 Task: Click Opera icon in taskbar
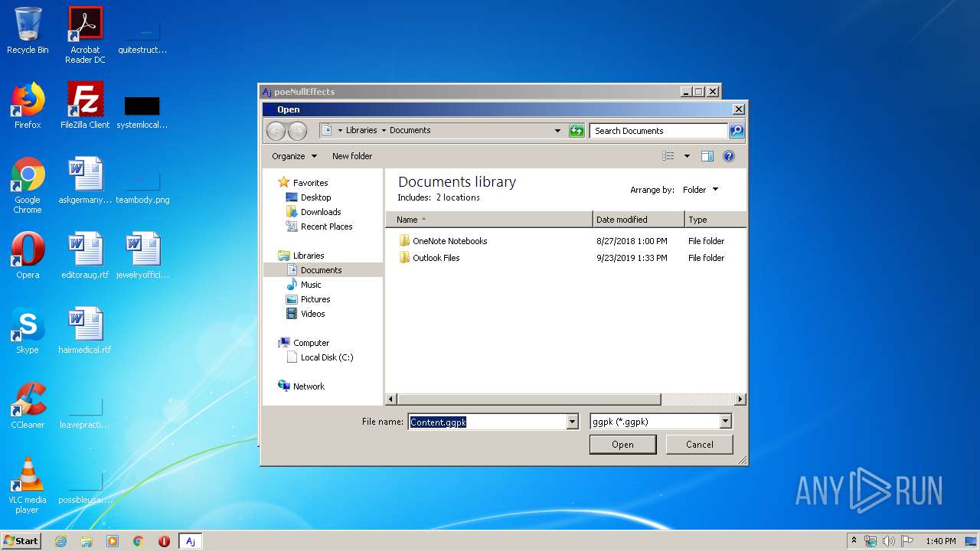pyautogui.click(x=164, y=541)
